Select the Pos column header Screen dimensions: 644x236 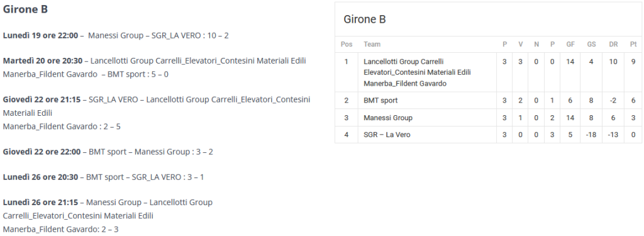tap(347, 45)
